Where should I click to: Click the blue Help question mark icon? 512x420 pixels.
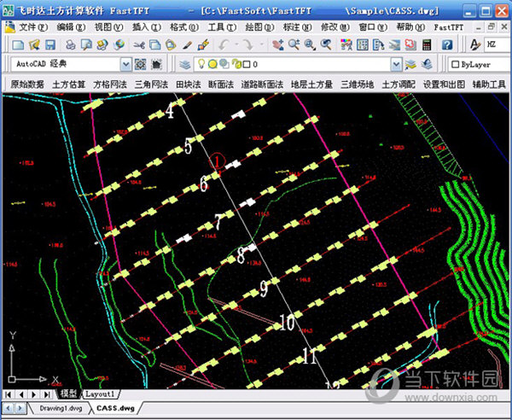[447, 44]
